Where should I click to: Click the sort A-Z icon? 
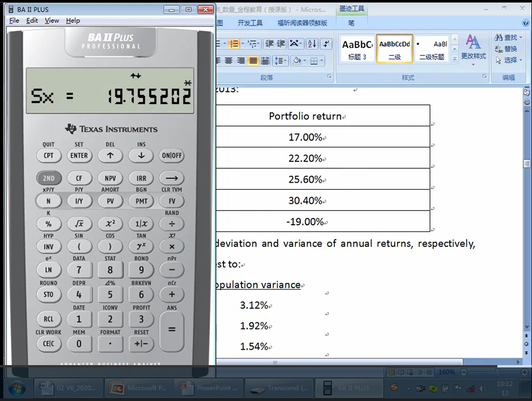pos(312,44)
